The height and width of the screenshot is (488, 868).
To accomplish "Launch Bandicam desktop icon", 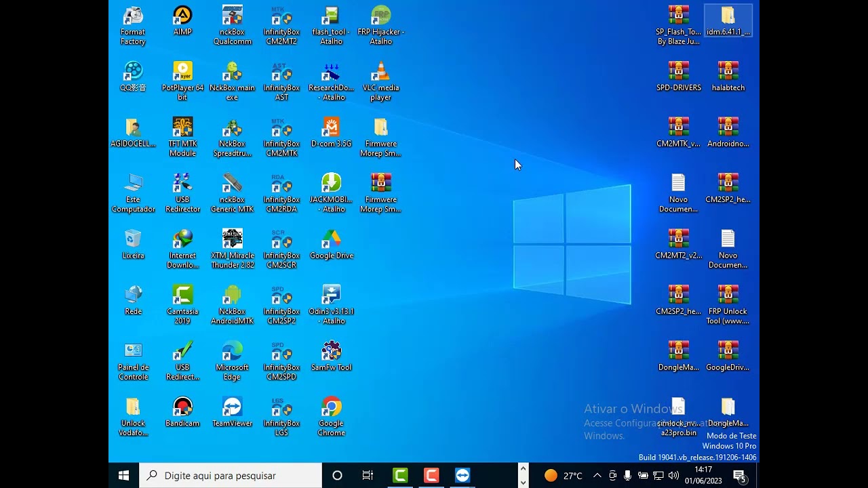I will tap(182, 412).
